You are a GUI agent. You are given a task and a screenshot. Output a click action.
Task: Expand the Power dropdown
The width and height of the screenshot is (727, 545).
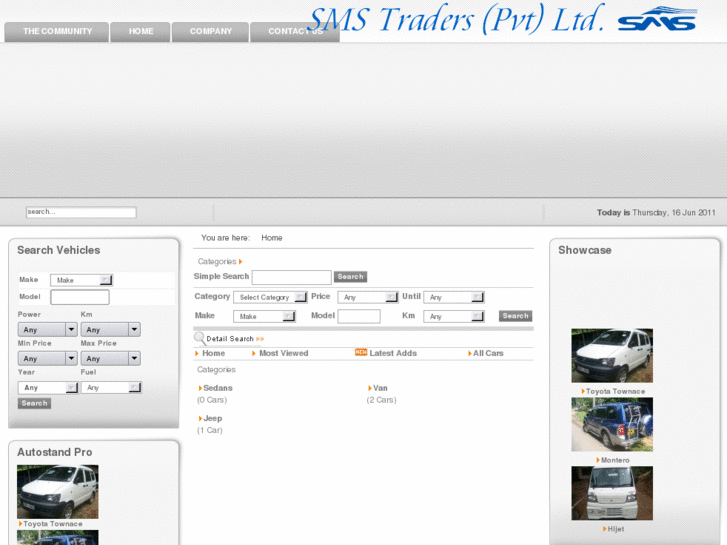47,329
